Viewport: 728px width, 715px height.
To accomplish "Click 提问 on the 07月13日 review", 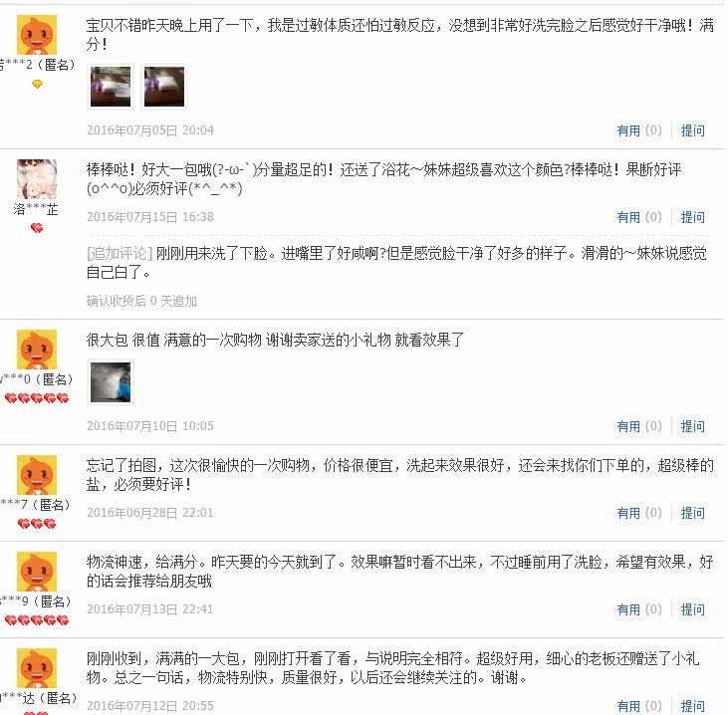I will coord(693,609).
